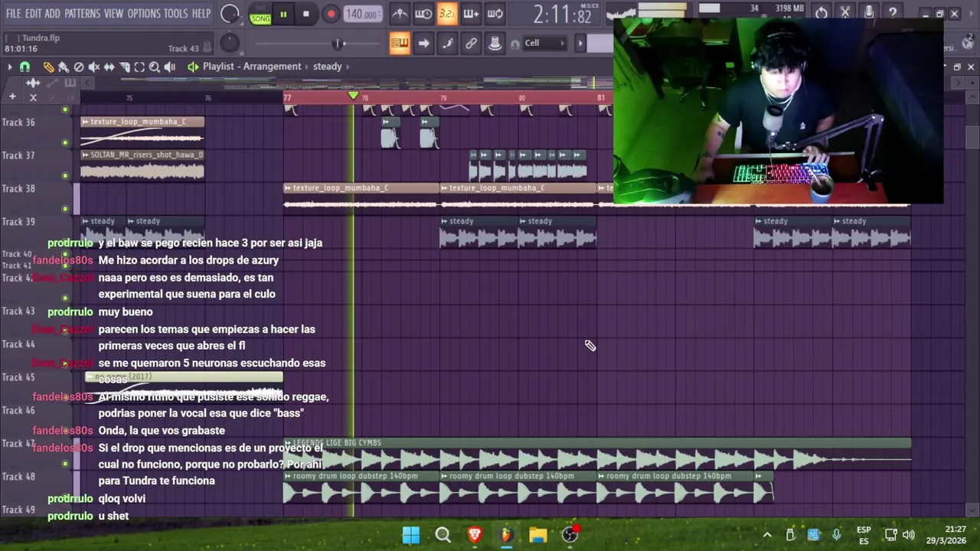This screenshot has width=980, height=551.
Task: Click the magnet icon beside Cell
Action: [x=514, y=44]
